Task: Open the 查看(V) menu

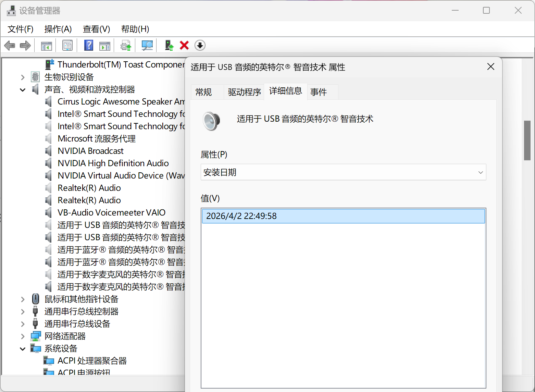Action: [x=96, y=29]
